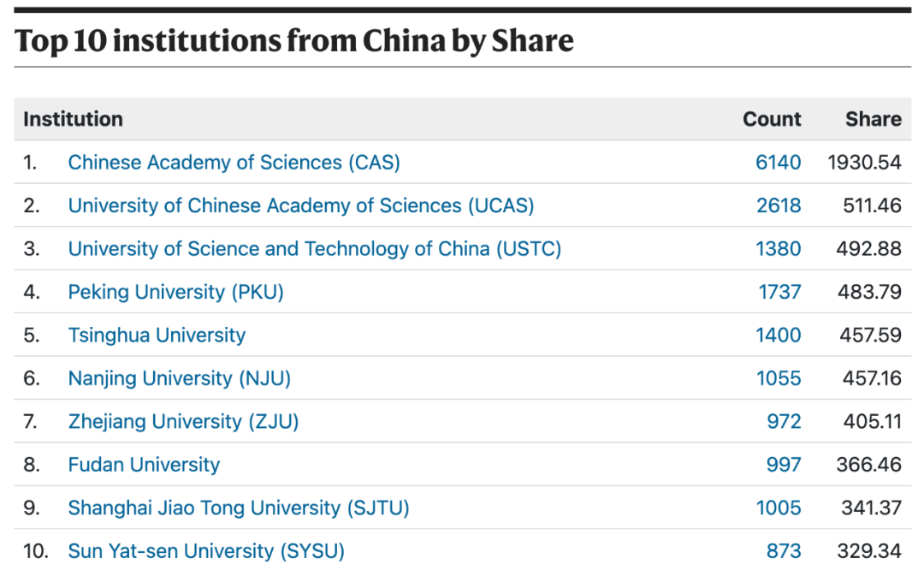The height and width of the screenshot is (576, 924).
Task: Click Shanghai Jiao Tong University (SJTU) link
Action: 239,508
